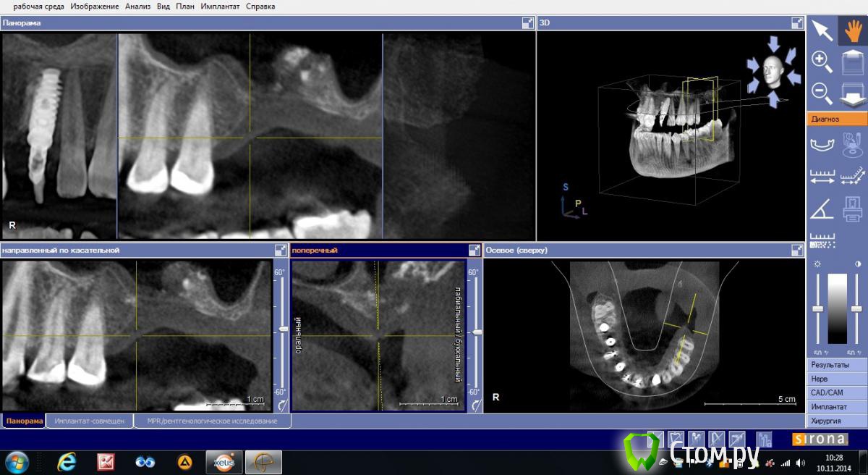
Task: Select the jaw arch curve tool
Action: [822, 144]
